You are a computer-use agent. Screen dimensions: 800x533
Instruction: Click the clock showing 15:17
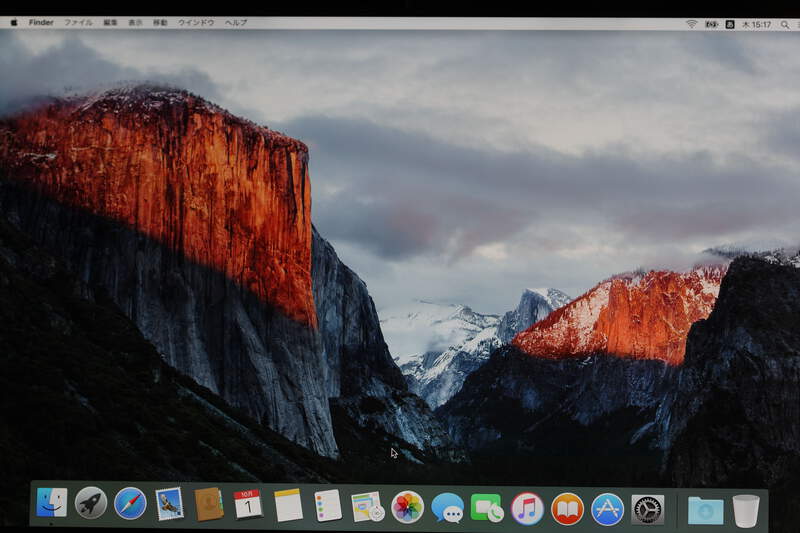(757, 24)
